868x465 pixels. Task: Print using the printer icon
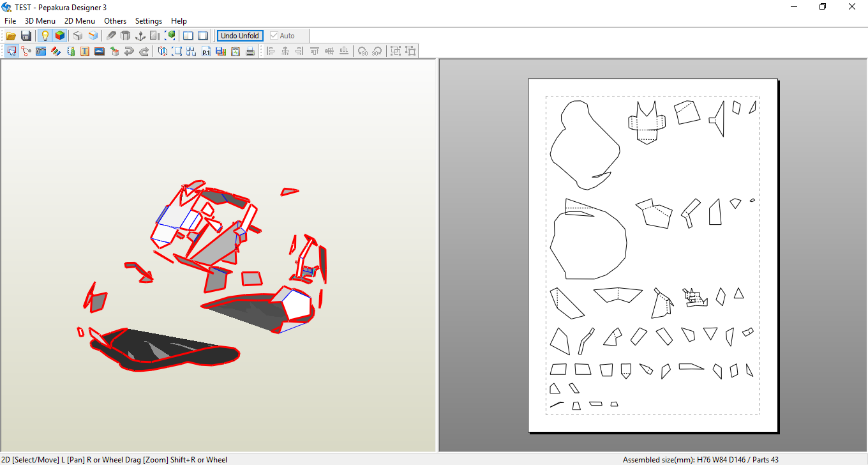250,51
